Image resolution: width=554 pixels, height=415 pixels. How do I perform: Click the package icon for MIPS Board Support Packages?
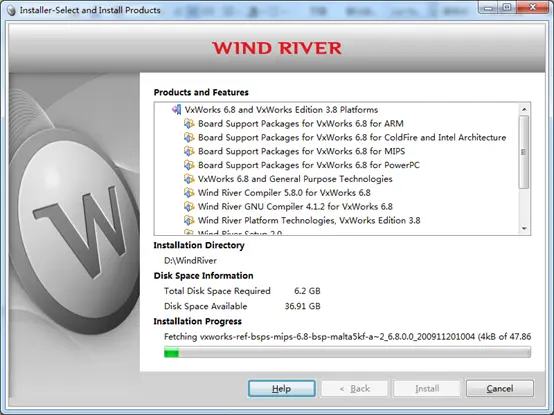click(x=189, y=151)
